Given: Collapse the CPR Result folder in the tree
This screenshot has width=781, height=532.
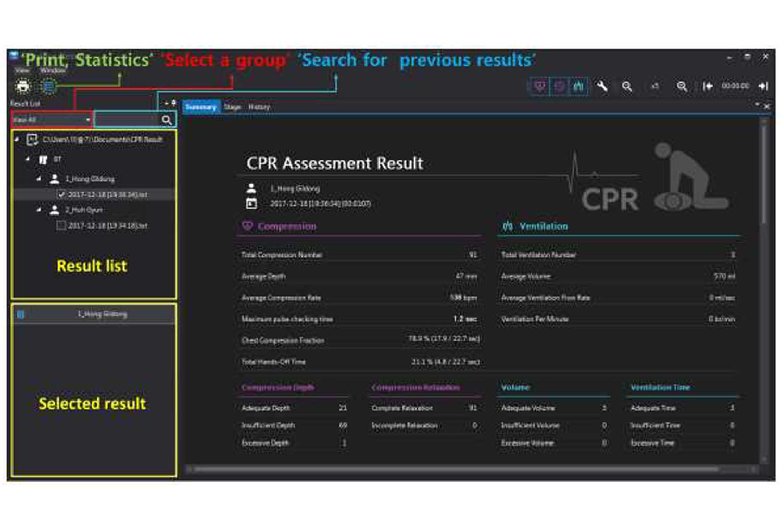Looking at the screenshot, I should (x=17, y=140).
